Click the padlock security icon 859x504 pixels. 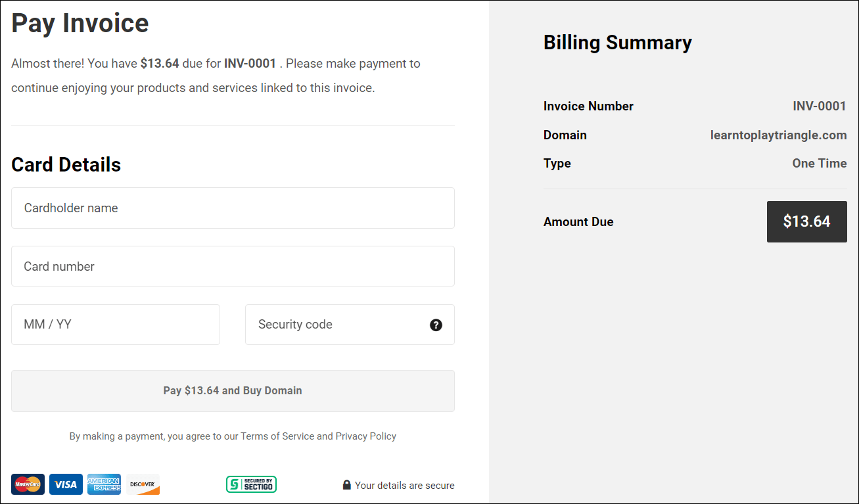point(346,484)
